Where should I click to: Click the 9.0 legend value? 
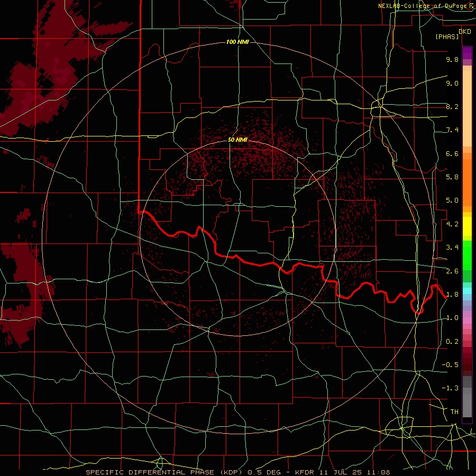(x=452, y=83)
